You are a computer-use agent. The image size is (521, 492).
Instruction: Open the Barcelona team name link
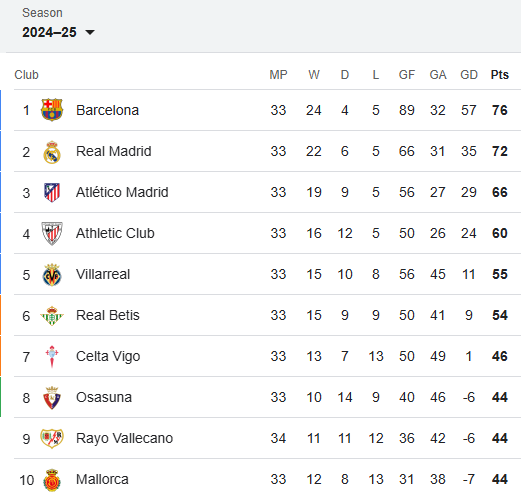[107, 110]
